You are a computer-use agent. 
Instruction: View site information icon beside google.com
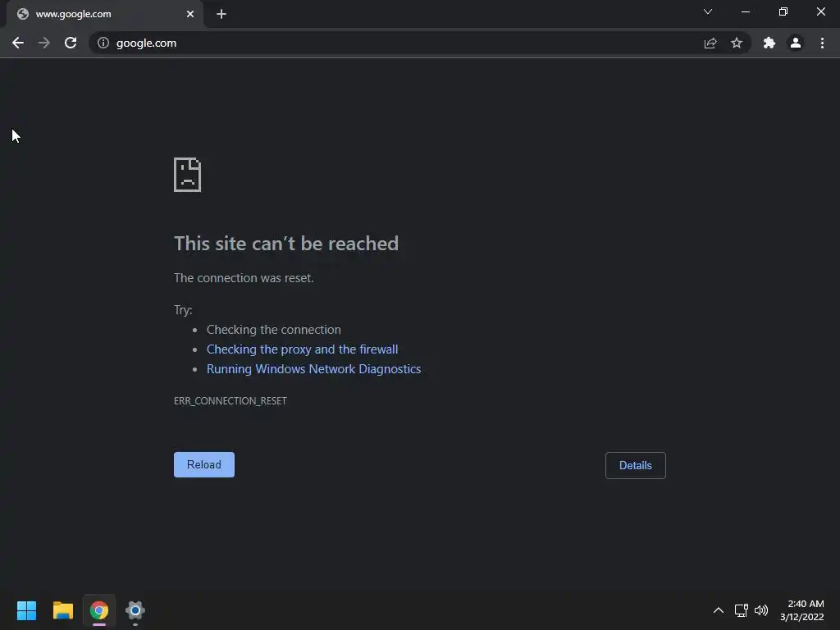103,43
